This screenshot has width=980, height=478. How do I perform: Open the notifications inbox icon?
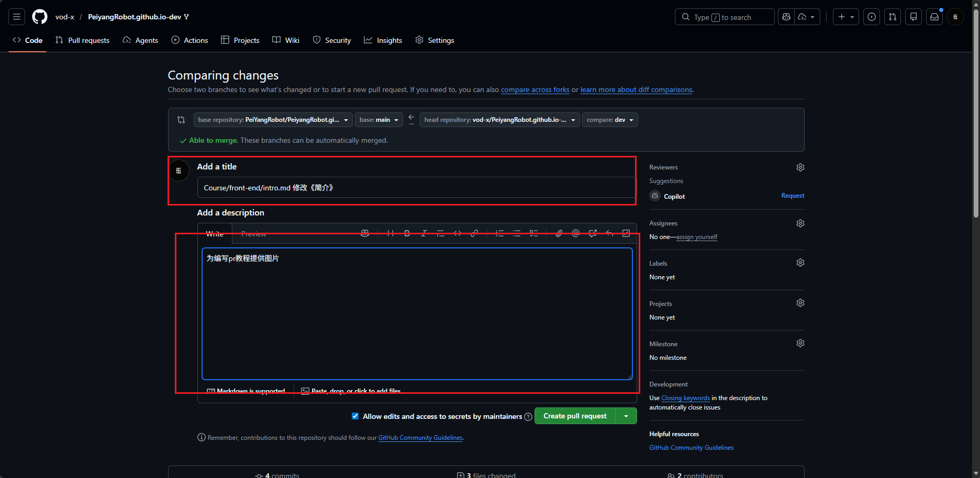pos(934,17)
